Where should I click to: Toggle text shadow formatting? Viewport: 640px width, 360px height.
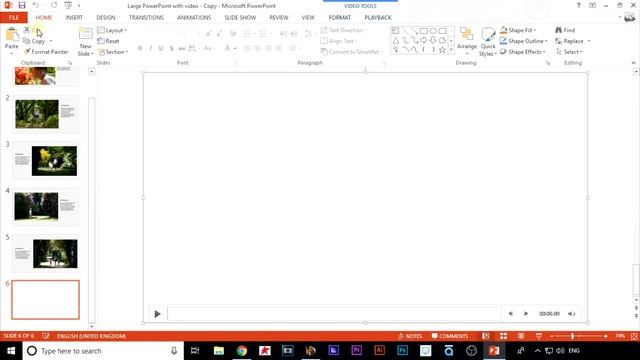[171, 48]
